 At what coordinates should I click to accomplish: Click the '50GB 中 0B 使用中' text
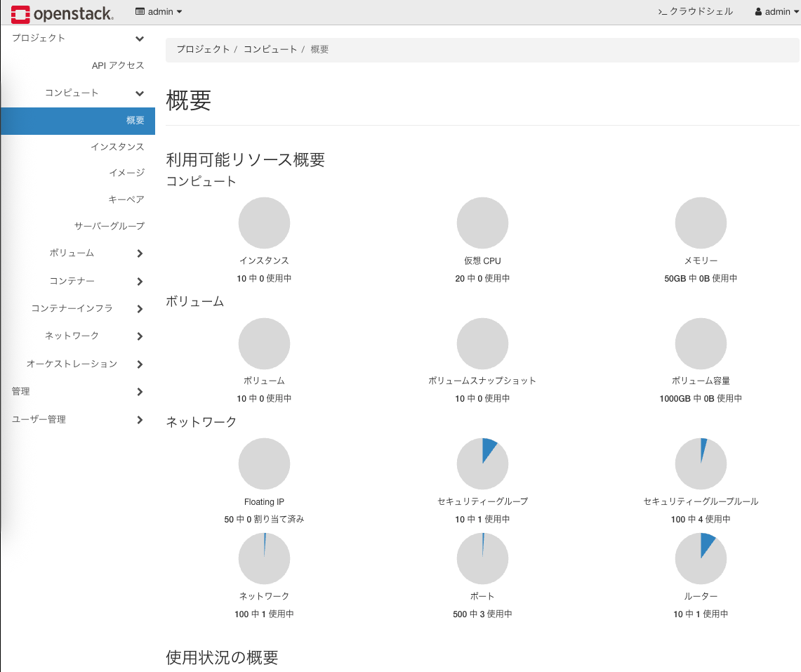click(x=701, y=279)
